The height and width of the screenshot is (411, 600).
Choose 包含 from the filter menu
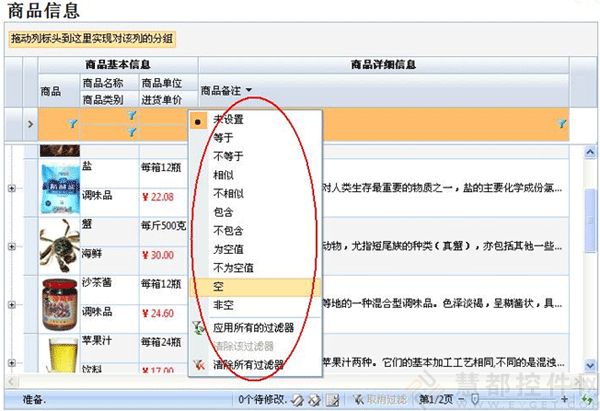(x=224, y=212)
